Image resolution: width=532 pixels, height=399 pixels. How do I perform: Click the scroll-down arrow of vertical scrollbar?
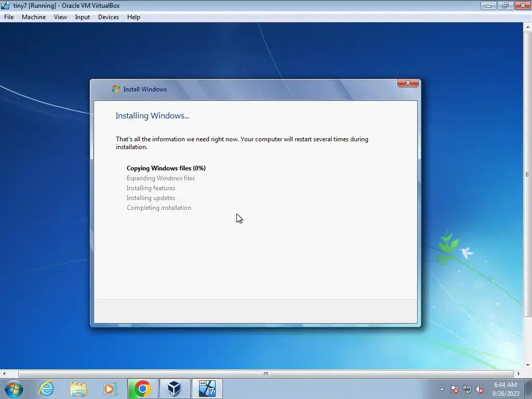528,365
